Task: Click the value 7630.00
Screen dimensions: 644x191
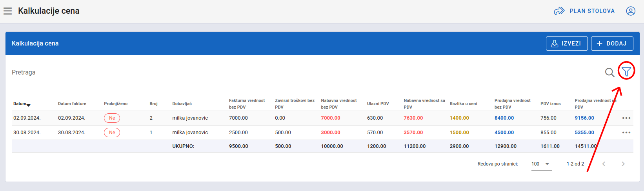Action: [413, 118]
